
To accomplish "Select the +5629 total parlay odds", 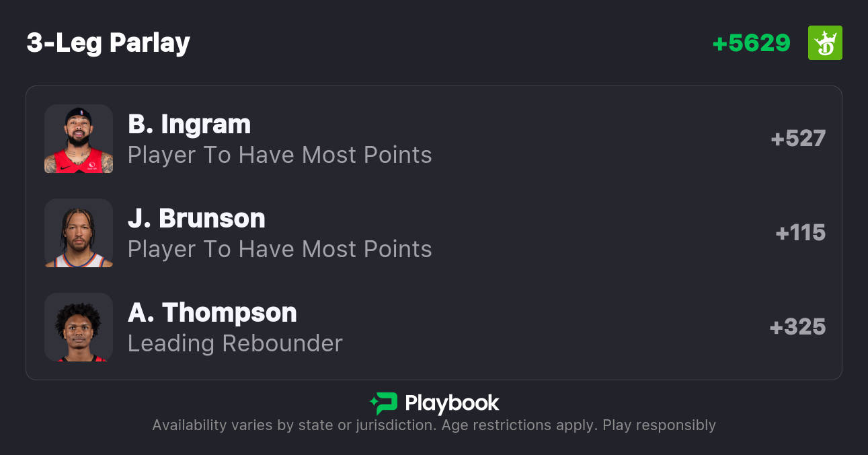I will coord(751,43).
